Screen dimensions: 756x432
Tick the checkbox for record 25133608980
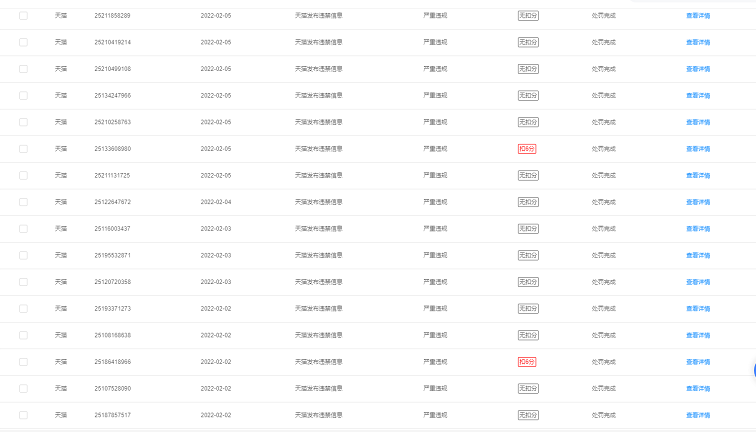click(23, 149)
